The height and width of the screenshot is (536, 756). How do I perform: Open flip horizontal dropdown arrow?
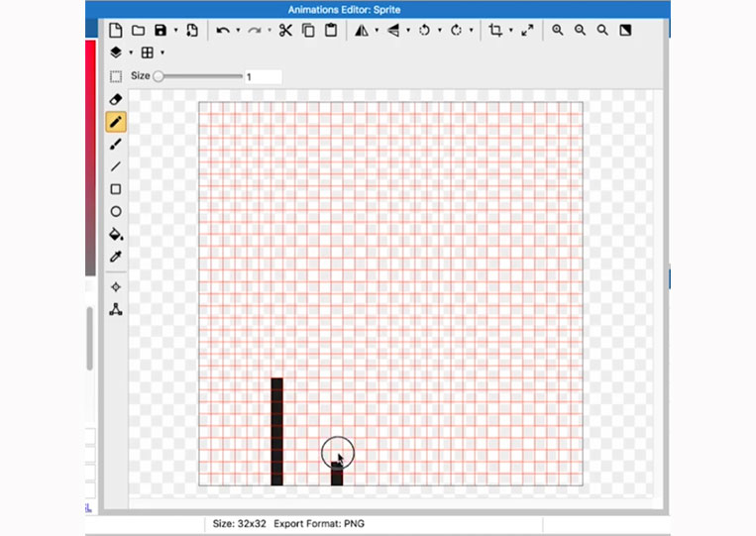coord(377,31)
